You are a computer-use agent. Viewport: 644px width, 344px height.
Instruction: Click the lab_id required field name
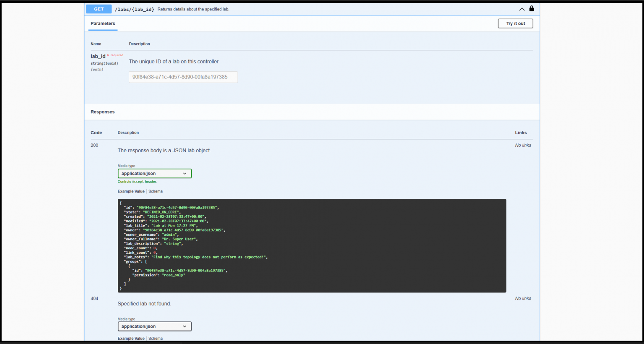(x=98, y=56)
